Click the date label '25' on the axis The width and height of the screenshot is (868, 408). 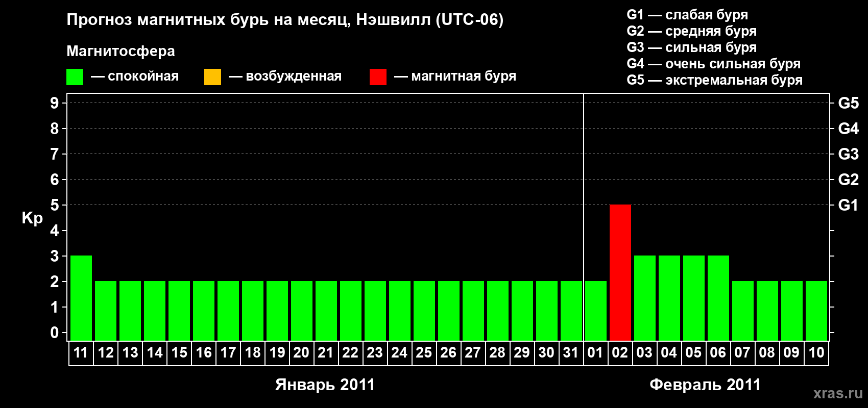[x=424, y=352]
